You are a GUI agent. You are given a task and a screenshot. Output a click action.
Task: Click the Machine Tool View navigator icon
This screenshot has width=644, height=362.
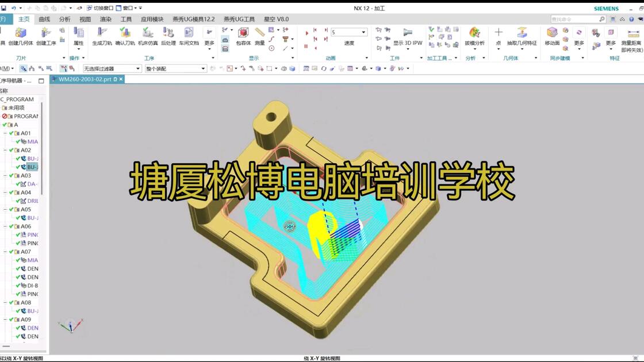[x=32, y=68]
